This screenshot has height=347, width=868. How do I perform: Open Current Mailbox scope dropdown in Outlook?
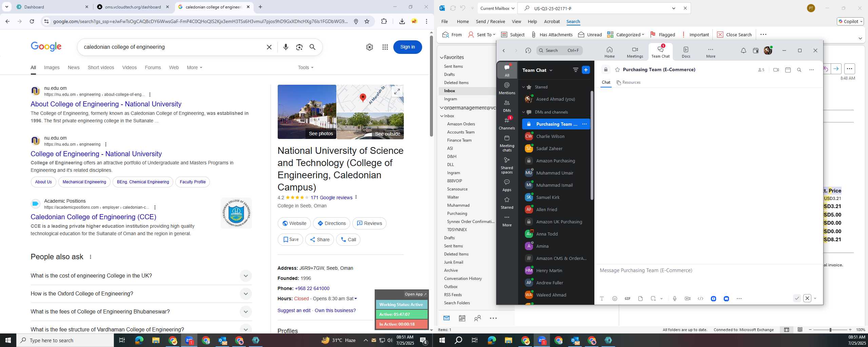coord(497,8)
